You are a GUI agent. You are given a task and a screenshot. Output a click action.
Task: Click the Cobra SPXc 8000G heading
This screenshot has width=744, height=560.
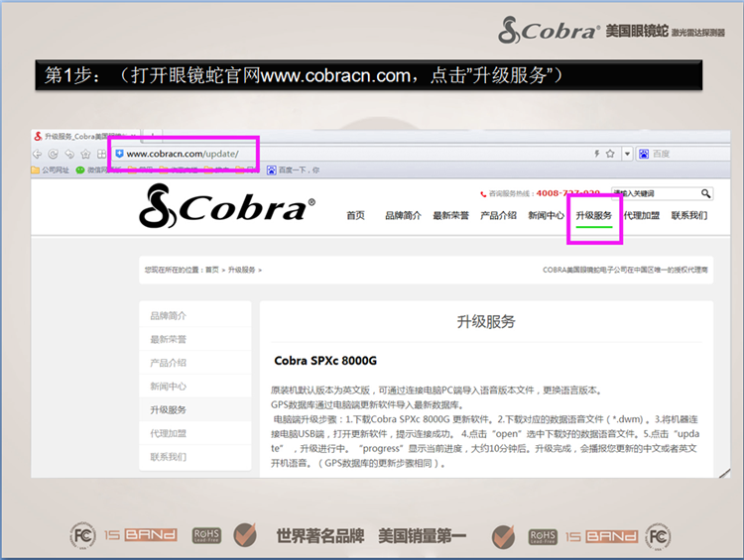[325, 361]
